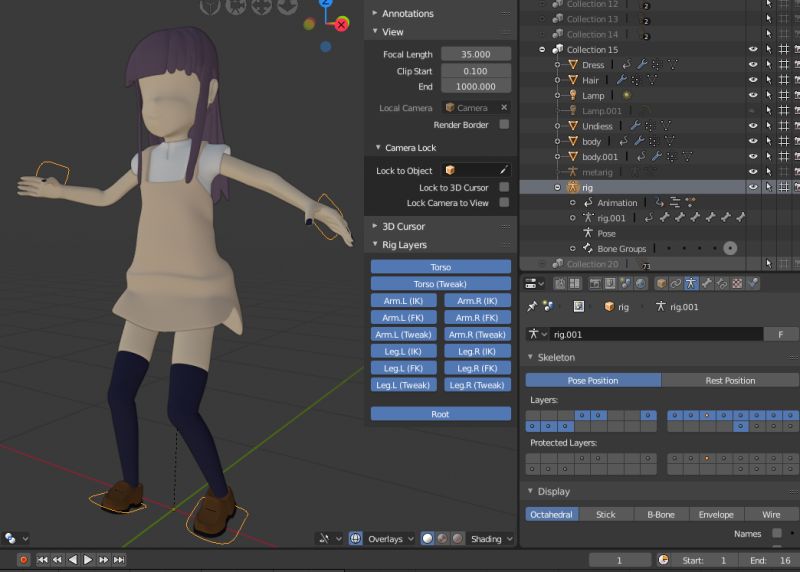Hide the body.001 object via eye icon
This screenshot has width=800, height=572.
coord(753,157)
